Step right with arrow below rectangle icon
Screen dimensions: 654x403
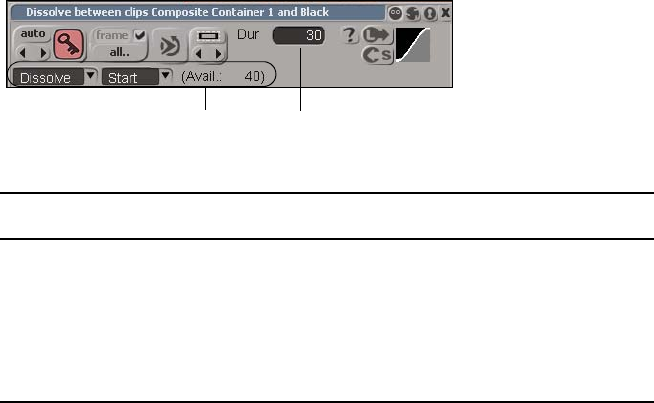(x=218, y=54)
